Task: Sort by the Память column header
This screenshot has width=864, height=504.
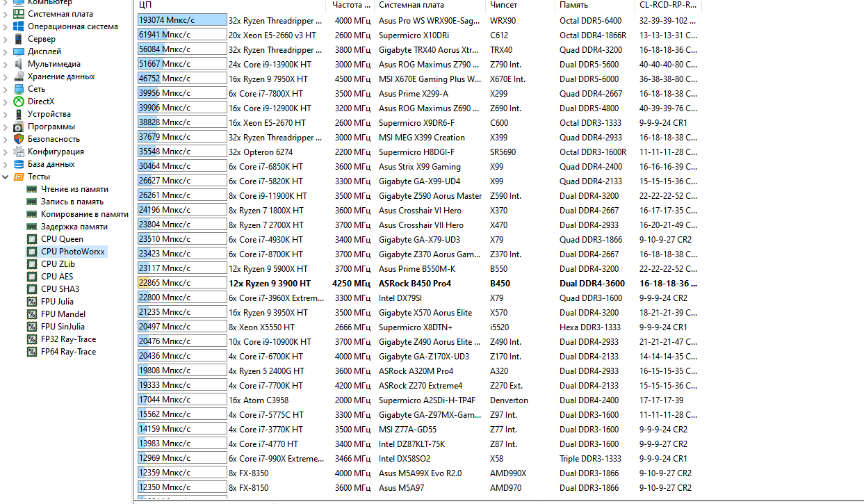Action: [594, 5]
